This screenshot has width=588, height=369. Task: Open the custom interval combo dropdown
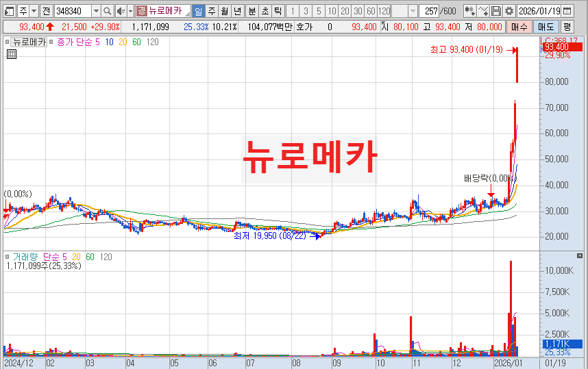[x=413, y=11]
